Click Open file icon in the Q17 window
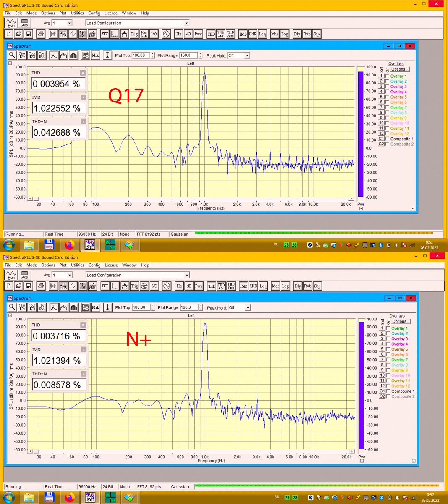Viewport: 448px width, 504px height. (18, 34)
